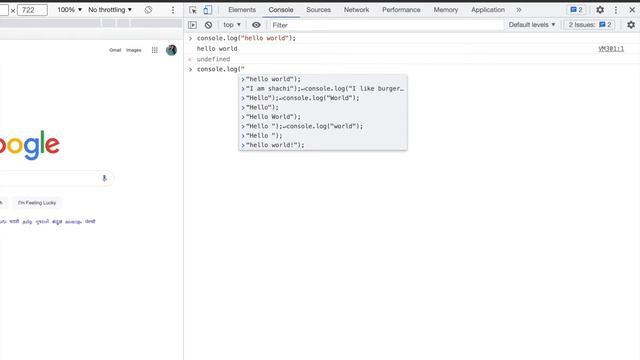Select suggestion "hello world");
Viewport: 640px width, 360px height.
323,79
